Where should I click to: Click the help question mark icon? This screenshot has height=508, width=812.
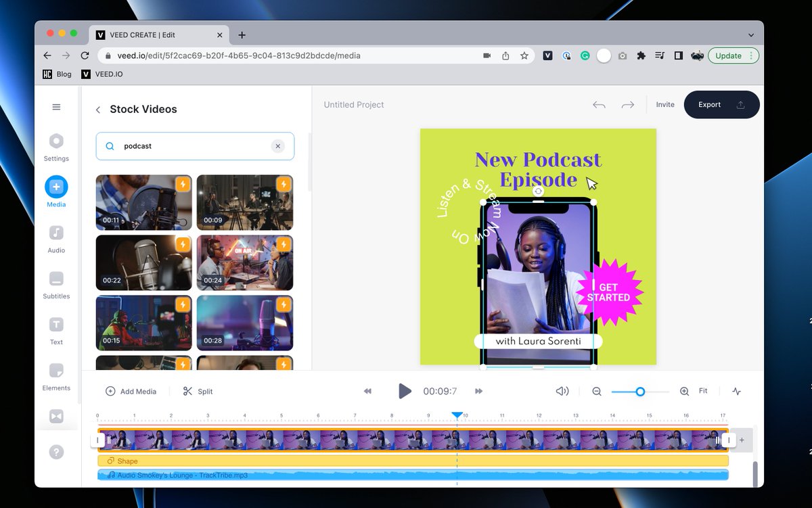[56, 452]
